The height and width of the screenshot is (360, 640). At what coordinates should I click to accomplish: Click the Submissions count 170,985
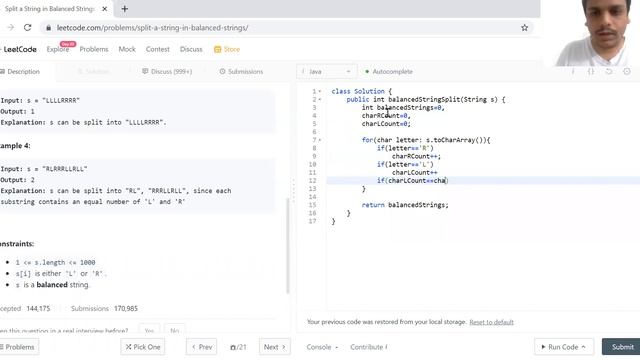[x=126, y=309]
